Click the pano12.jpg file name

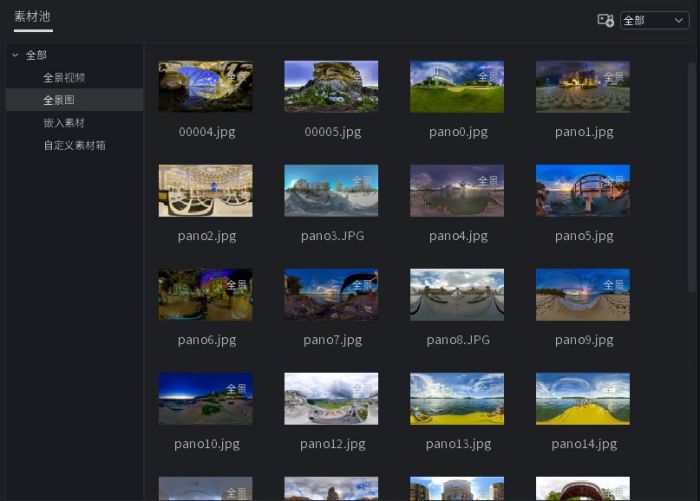coord(333,444)
